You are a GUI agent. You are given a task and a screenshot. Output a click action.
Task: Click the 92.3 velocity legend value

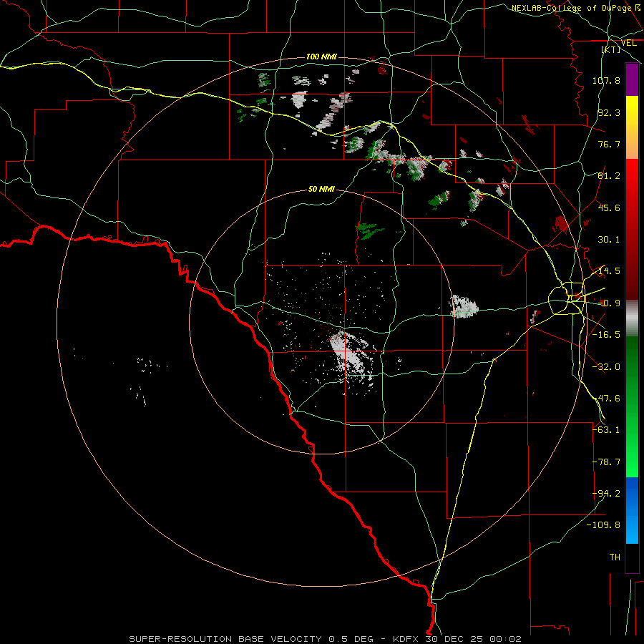tap(609, 112)
